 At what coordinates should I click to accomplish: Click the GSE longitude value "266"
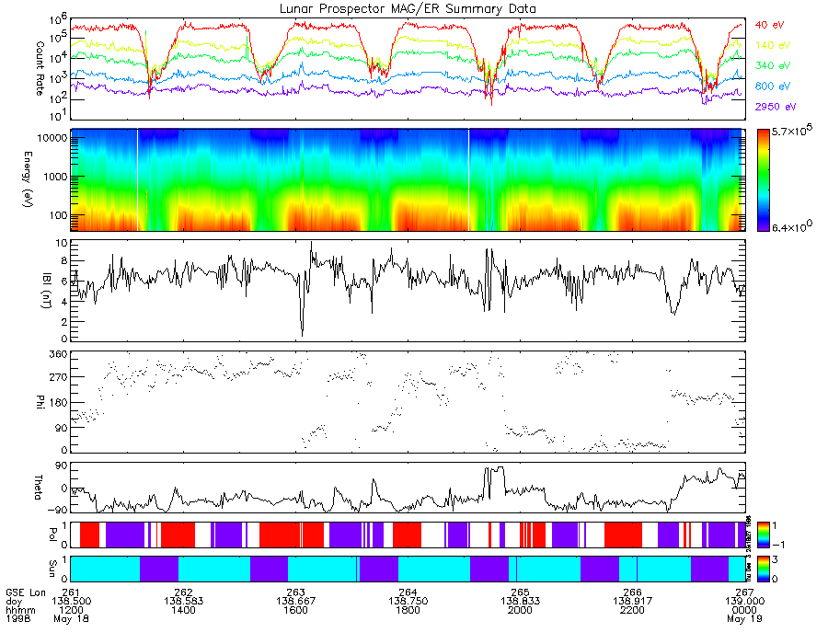[633, 592]
